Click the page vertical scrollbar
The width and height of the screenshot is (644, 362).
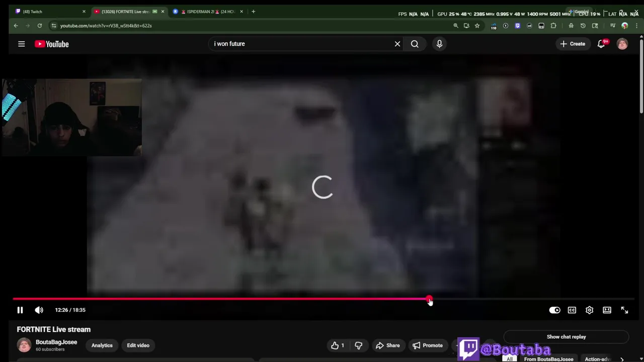641,75
